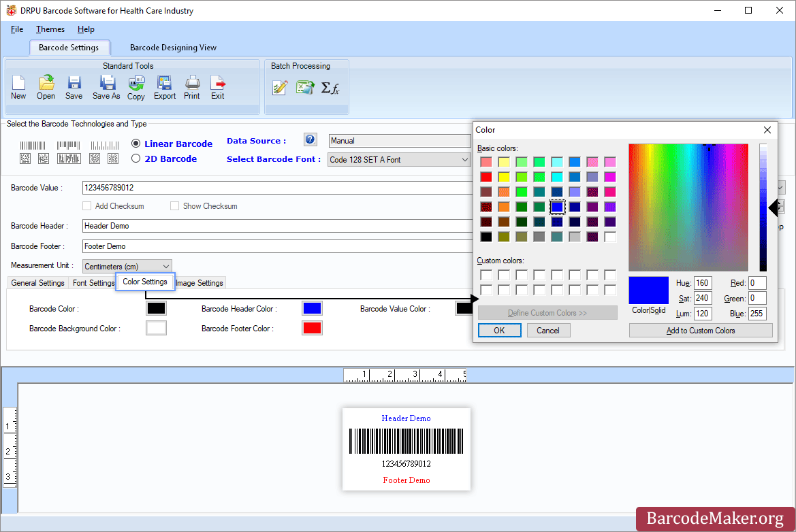Open the Font Settings tab
Viewport: 796px width, 532px height.
(93, 283)
